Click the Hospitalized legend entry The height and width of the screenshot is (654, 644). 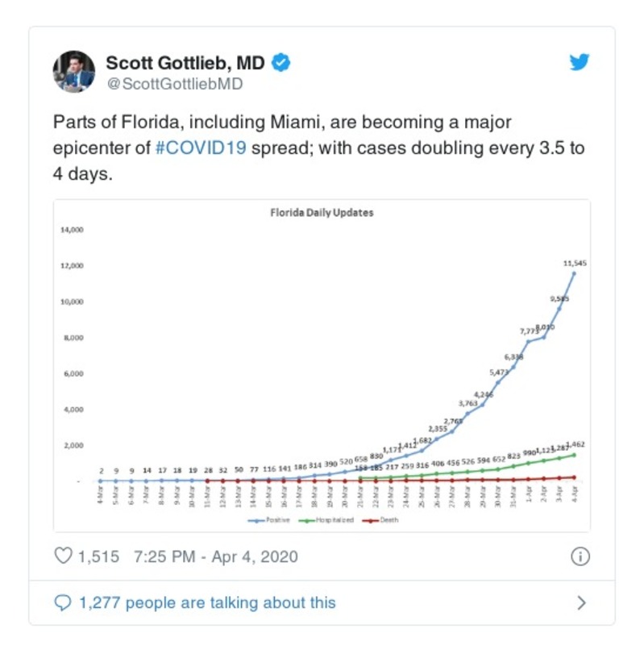tap(334, 520)
